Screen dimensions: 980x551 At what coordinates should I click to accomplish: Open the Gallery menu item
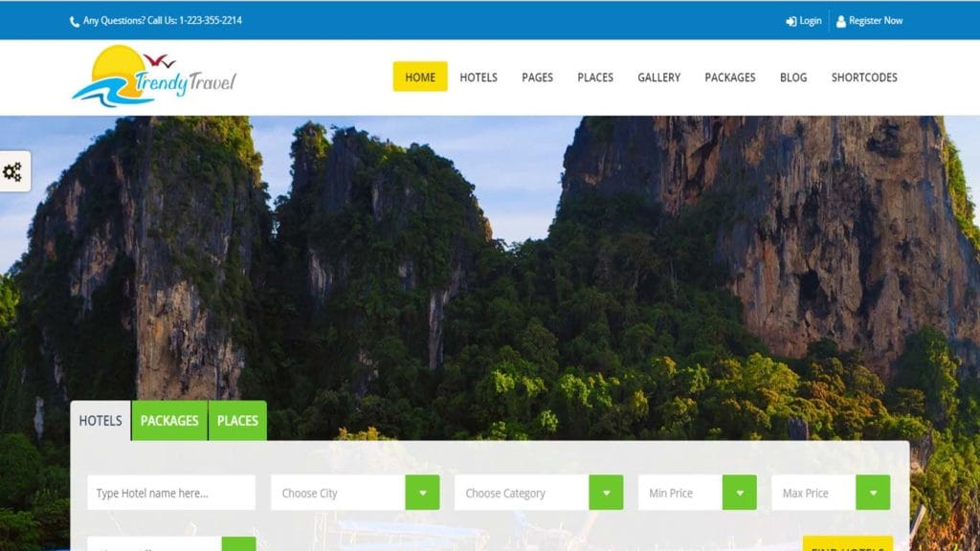(x=659, y=77)
